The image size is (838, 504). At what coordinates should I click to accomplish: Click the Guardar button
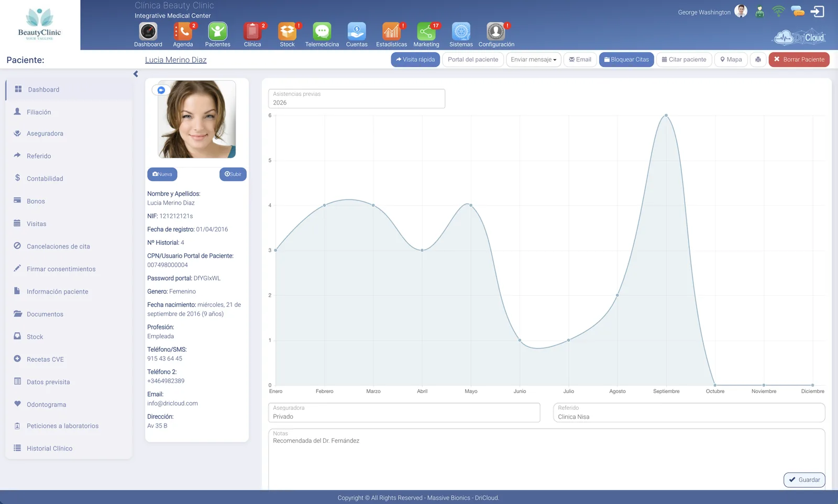804,480
